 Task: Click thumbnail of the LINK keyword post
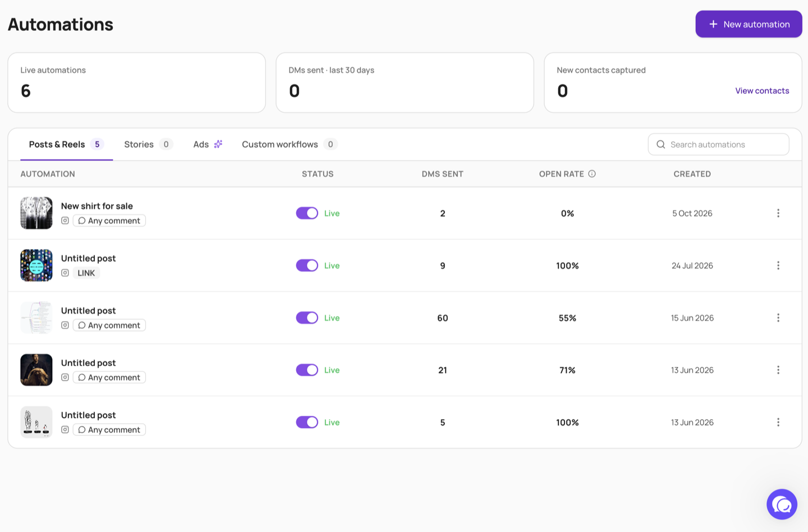coord(36,265)
